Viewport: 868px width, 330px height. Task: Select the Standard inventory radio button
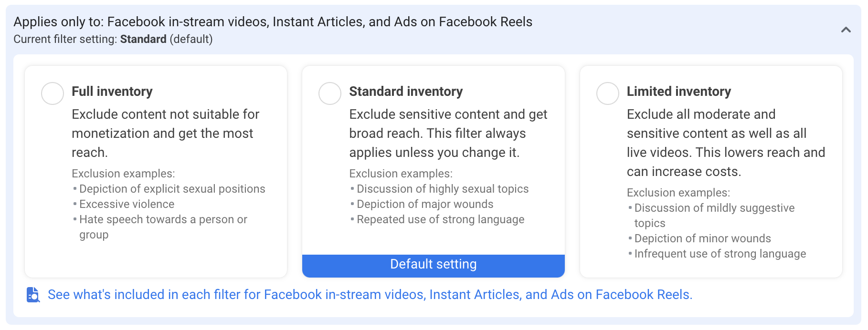(x=330, y=93)
